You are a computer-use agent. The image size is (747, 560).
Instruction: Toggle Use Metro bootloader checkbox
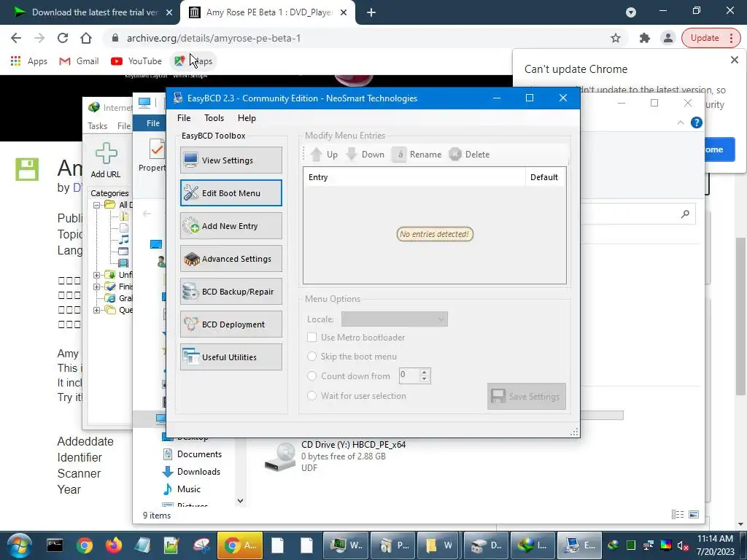point(312,337)
